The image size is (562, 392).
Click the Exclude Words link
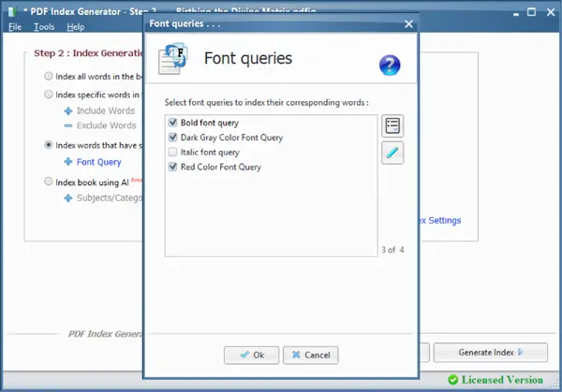pyautogui.click(x=107, y=125)
